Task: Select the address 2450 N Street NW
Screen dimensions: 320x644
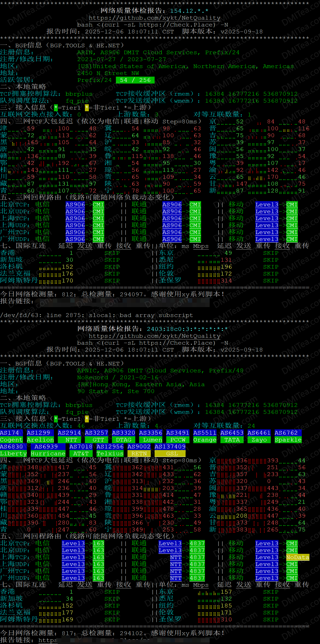Action: pyautogui.click(x=108, y=73)
